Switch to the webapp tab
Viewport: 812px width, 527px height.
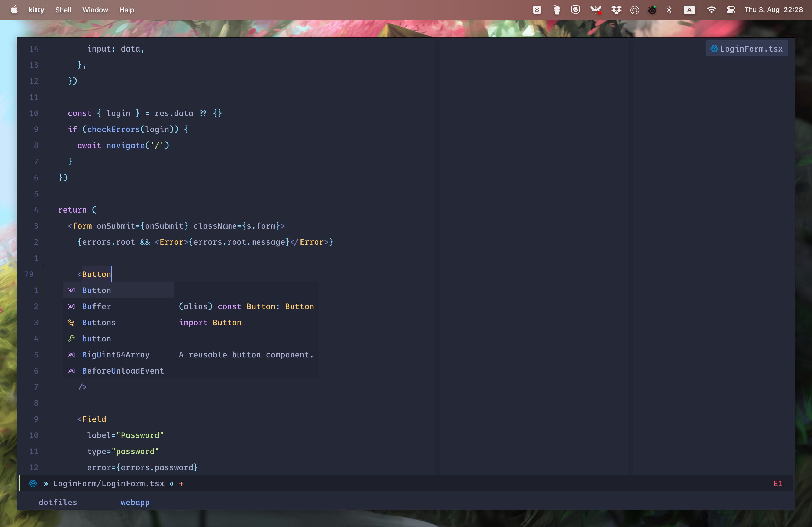pos(135,502)
